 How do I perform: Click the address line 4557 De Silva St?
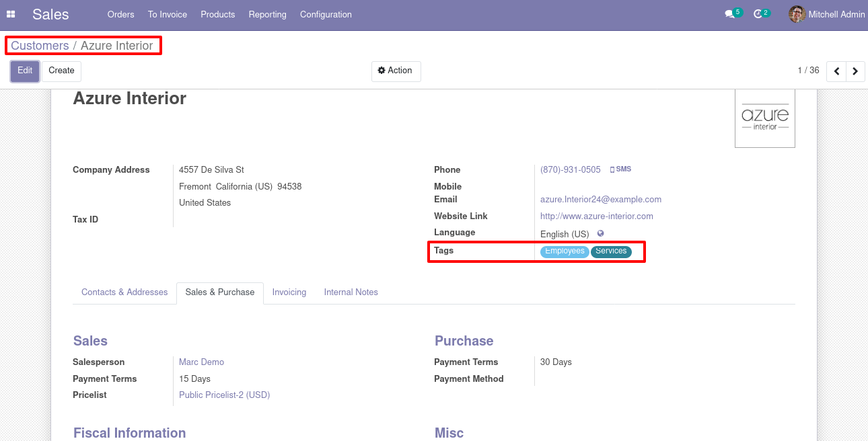(x=211, y=170)
